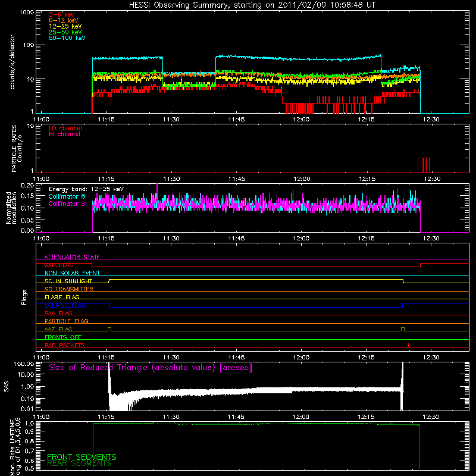Click the 'Energy band: 12-25 keV' annotation

coord(86,189)
